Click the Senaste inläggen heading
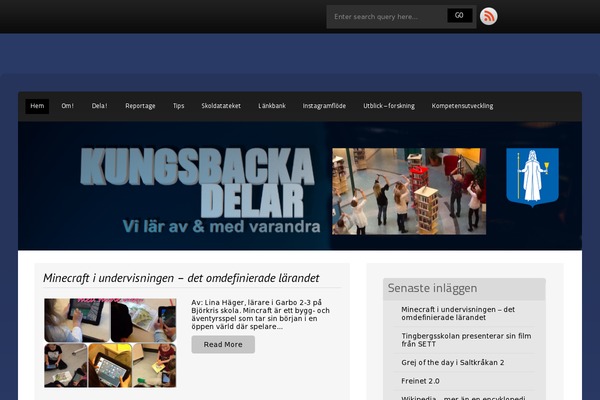600x400 pixels. click(x=432, y=288)
